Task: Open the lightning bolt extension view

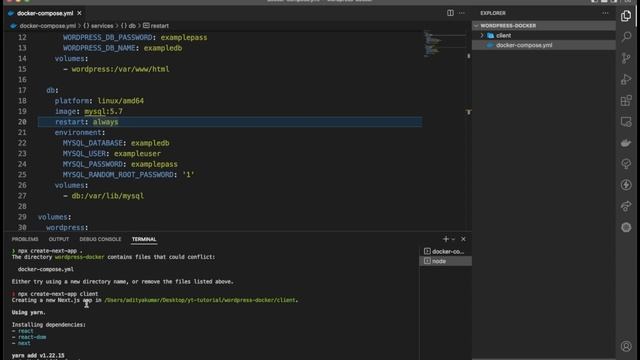Action: (x=626, y=185)
